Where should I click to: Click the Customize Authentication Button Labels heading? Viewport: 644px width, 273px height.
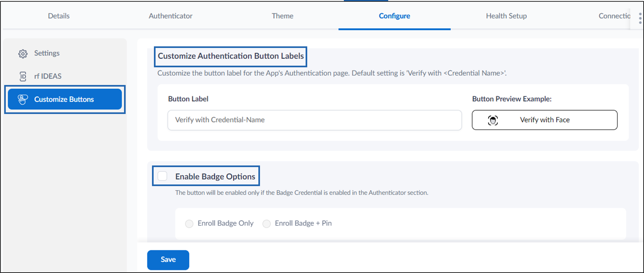[231, 56]
